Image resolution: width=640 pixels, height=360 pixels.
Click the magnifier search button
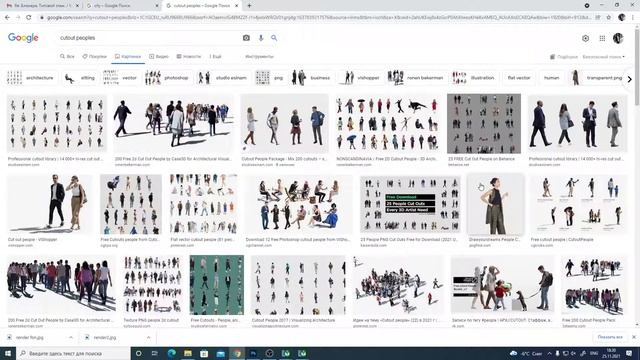click(x=274, y=38)
